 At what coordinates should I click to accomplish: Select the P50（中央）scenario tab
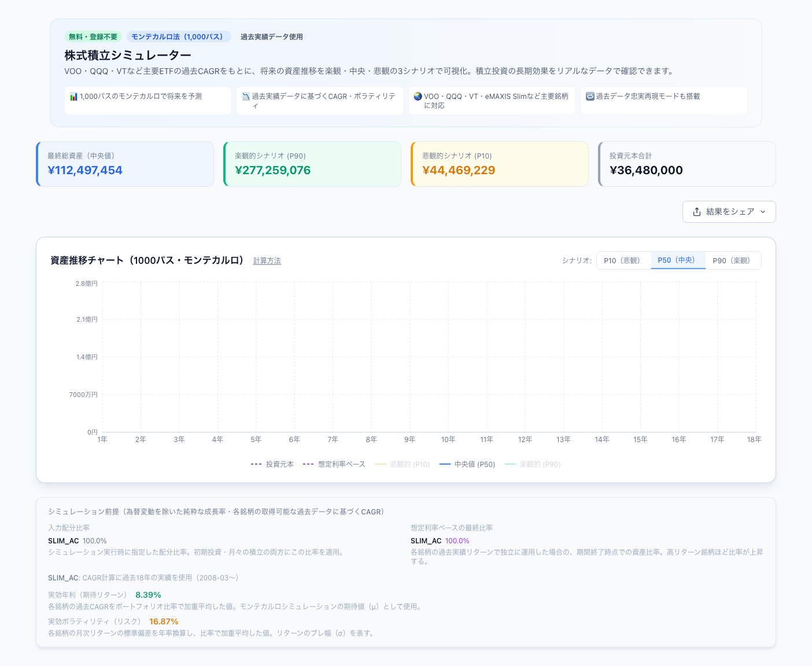pyautogui.click(x=678, y=260)
